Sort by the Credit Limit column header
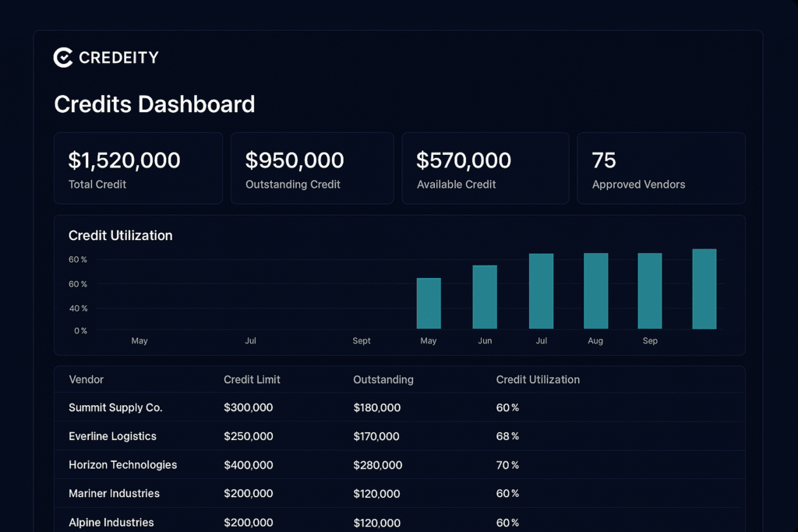 pyautogui.click(x=252, y=379)
